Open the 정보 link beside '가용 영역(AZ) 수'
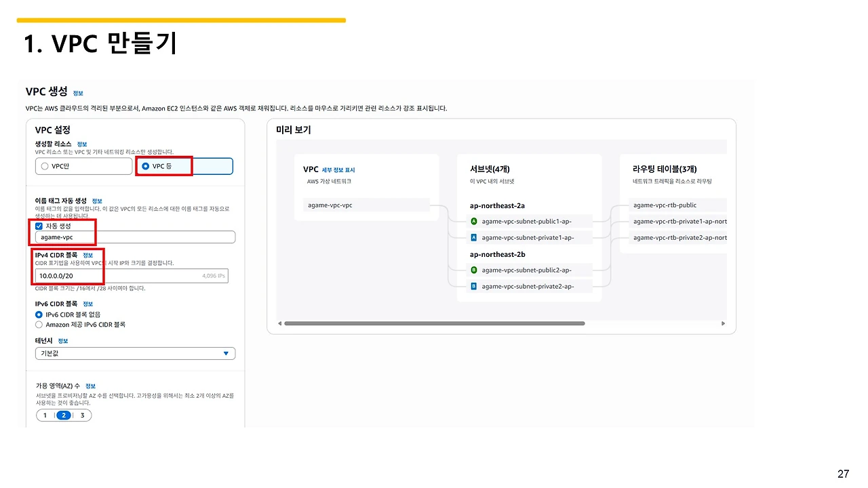 pos(90,386)
